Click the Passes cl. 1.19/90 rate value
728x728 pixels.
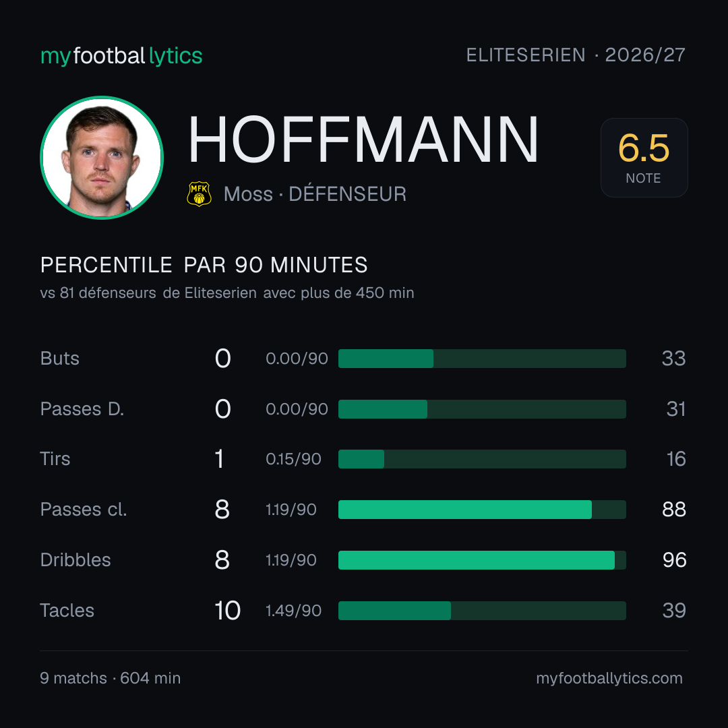click(291, 510)
